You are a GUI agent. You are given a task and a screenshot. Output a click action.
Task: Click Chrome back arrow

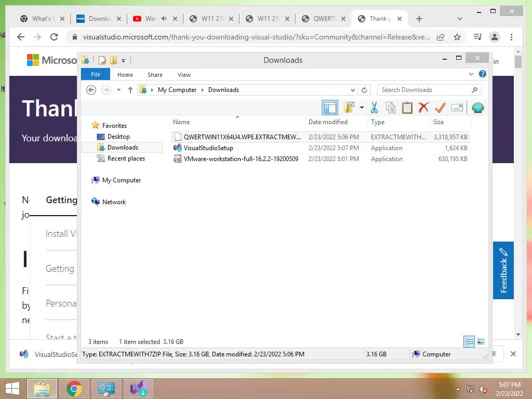(21, 37)
